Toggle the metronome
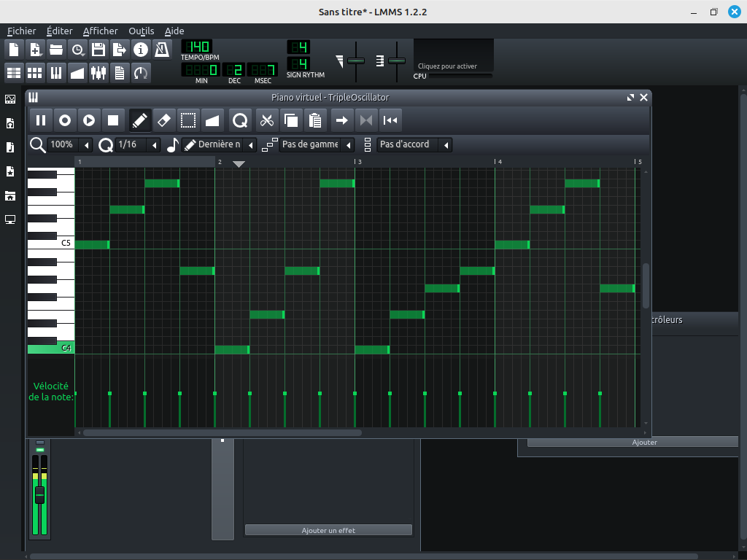The height and width of the screenshot is (560, 747). coord(162,50)
